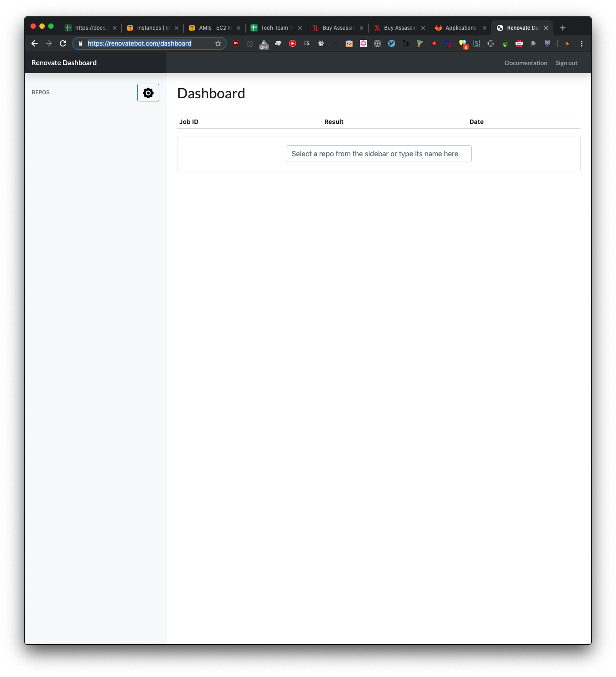Reload the Renovate Dashboard page
The image size is (616, 677).
coord(62,43)
